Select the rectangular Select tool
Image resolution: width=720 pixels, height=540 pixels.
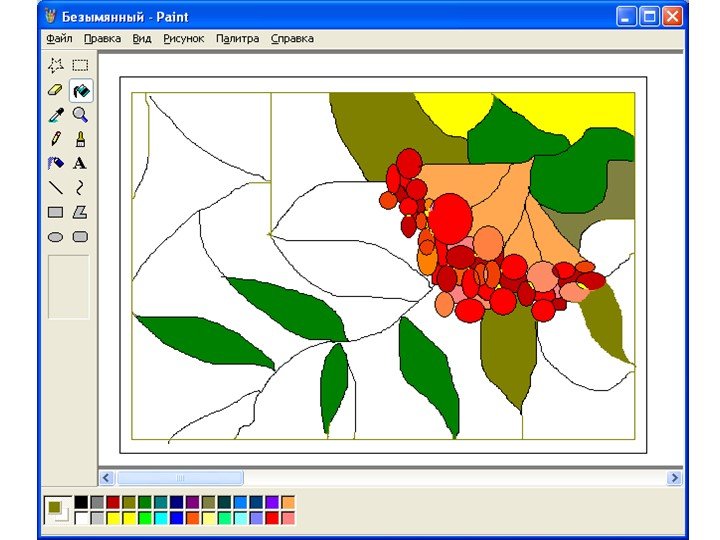80,65
